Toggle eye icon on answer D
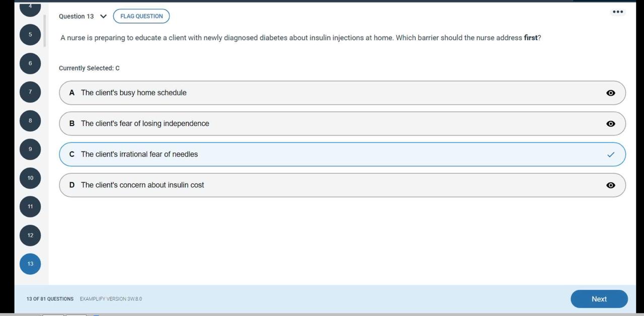This screenshot has width=644, height=316. tap(611, 185)
